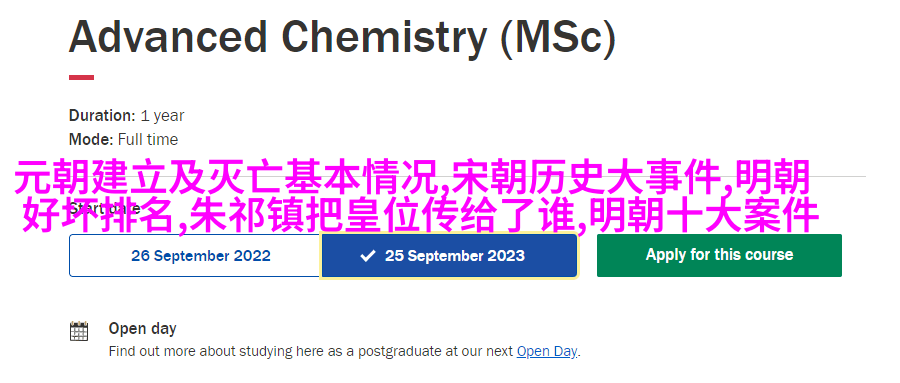Image resolution: width=900 pixels, height=383 pixels.
Task: Click the Find out more about studying sentence
Action: tap(345, 351)
